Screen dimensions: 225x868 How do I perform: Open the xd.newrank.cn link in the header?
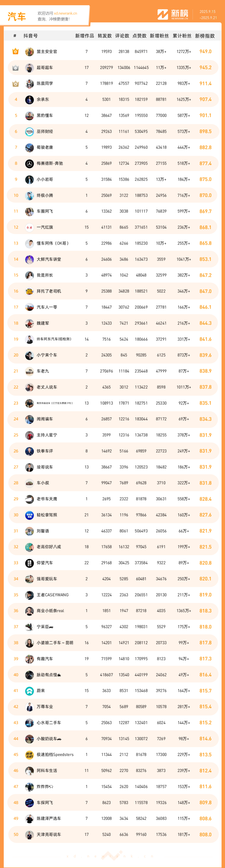click(x=65, y=14)
